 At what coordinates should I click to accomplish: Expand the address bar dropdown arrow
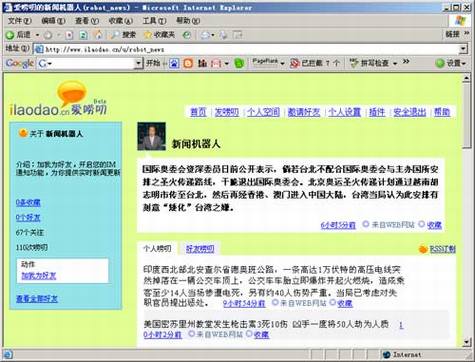coord(463,49)
